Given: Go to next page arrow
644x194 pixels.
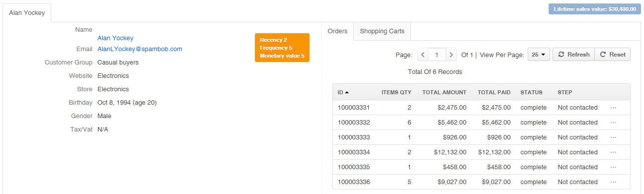Looking at the screenshot, I should tap(451, 55).
